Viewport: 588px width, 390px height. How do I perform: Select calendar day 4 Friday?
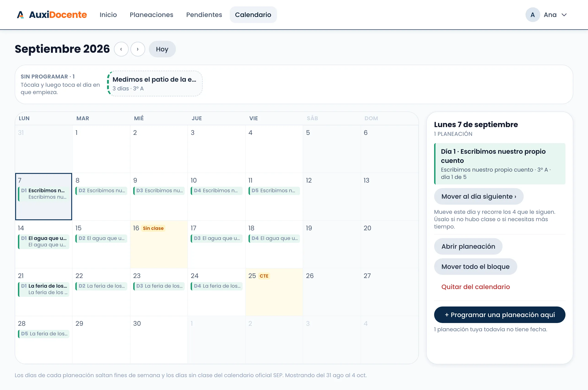pyautogui.click(x=274, y=149)
